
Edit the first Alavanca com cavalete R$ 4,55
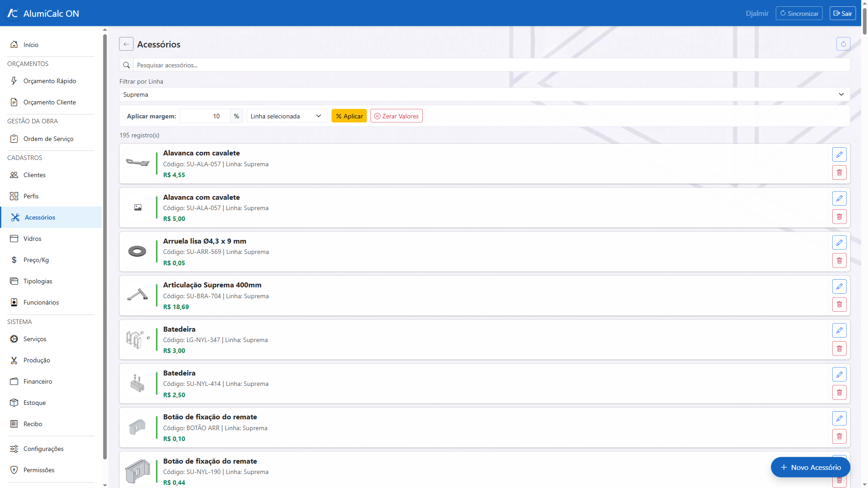839,155
